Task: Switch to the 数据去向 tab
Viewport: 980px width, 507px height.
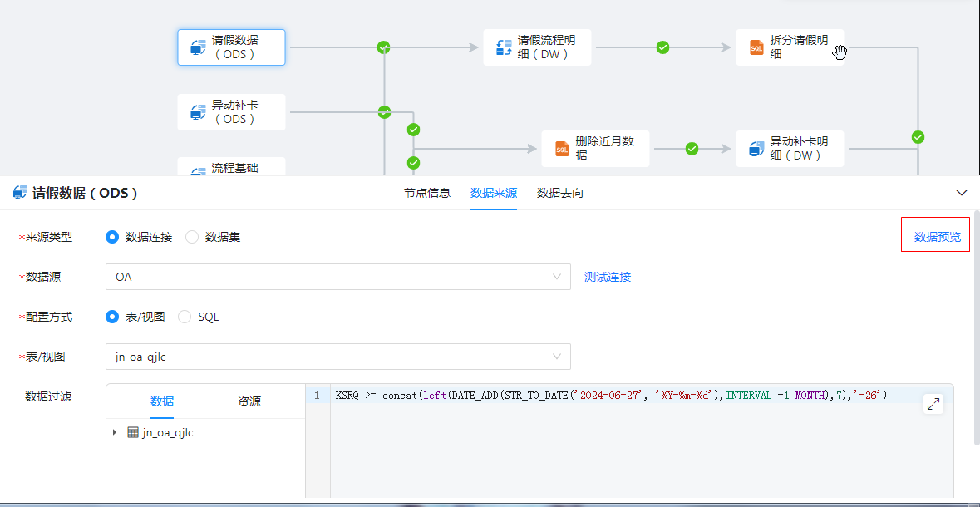Action: [560, 193]
